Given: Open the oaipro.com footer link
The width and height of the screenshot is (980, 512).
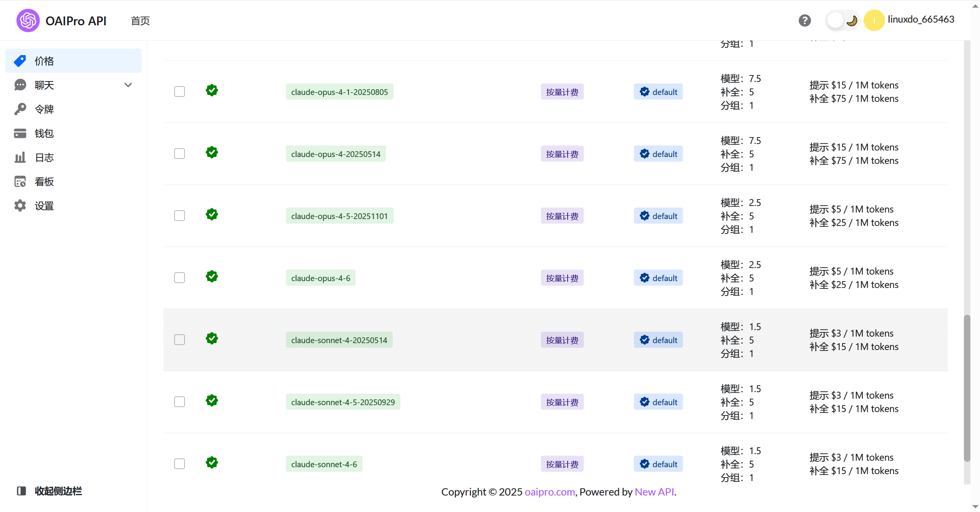Looking at the screenshot, I should tap(550, 492).
